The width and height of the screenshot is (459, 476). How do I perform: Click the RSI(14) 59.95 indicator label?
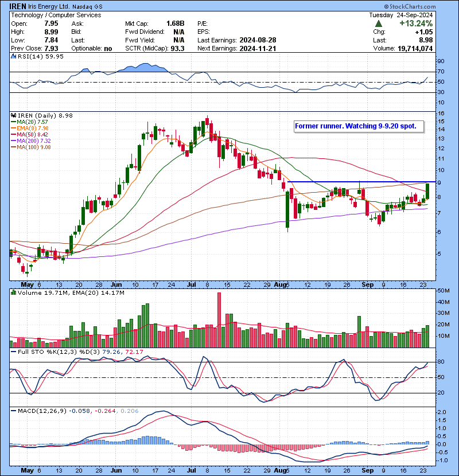pyautogui.click(x=41, y=56)
